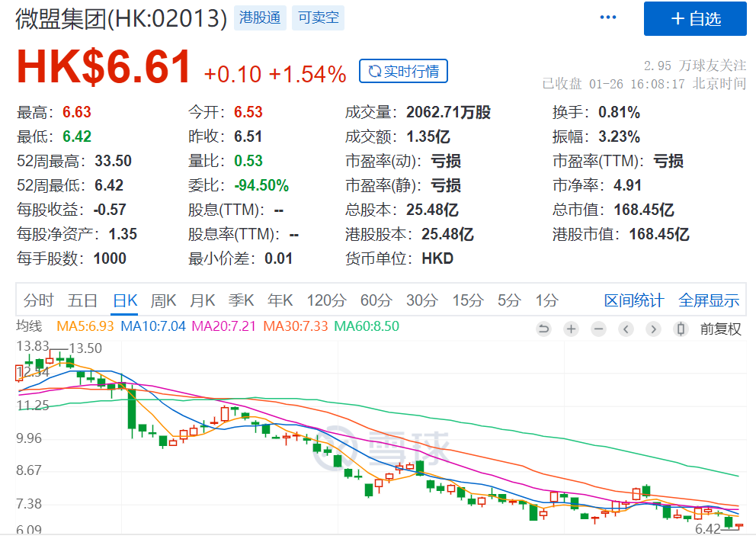Open the 区间统计 range statistics link
756x539 pixels.
click(634, 300)
